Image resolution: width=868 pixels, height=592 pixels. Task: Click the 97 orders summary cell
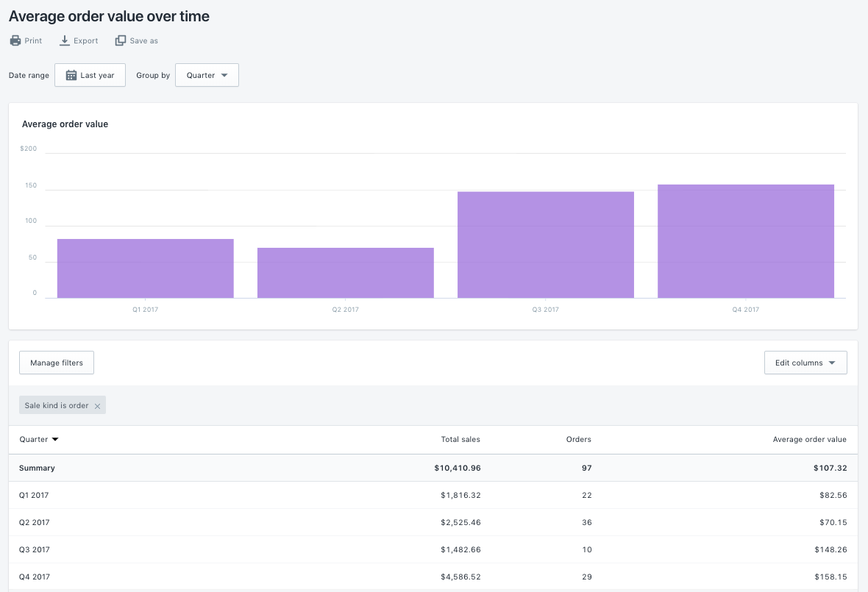pos(587,468)
